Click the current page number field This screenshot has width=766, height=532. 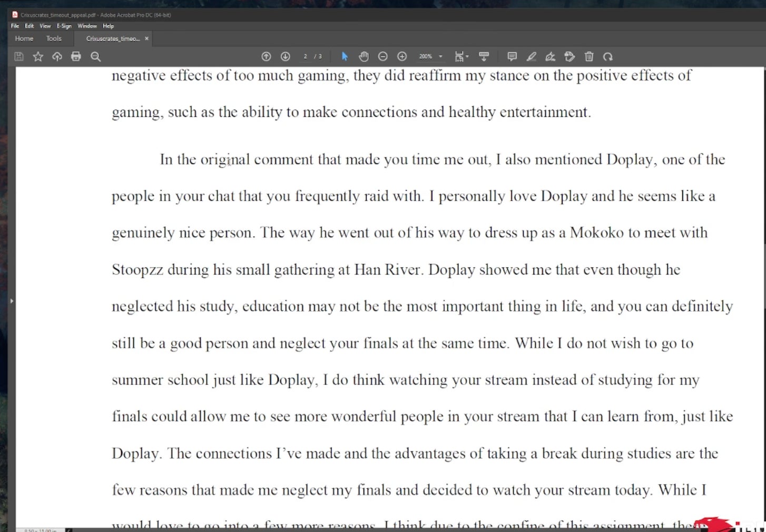(305, 56)
